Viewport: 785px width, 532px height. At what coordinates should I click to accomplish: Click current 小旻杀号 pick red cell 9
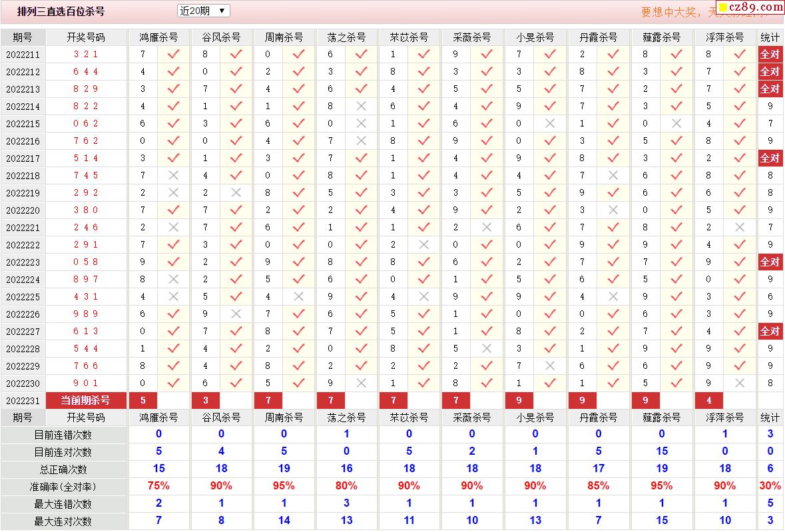(x=519, y=400)
